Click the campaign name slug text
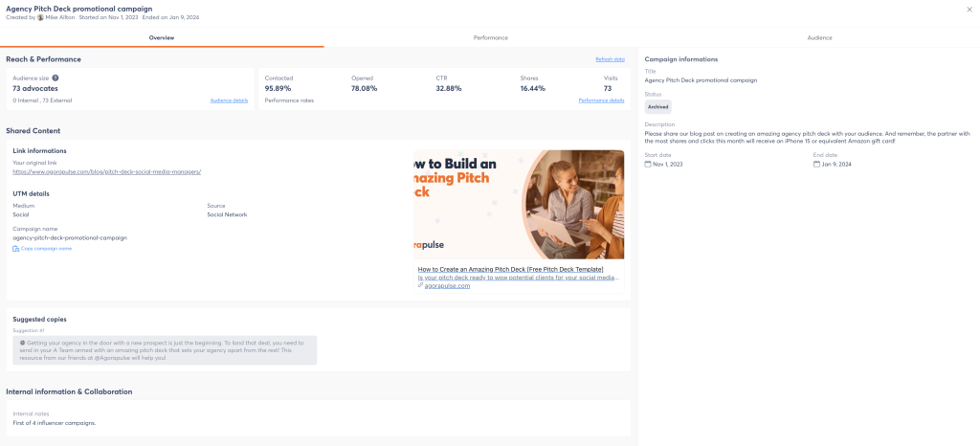The width and height of the screenshot is (980, 446). [x=69, y=238]
